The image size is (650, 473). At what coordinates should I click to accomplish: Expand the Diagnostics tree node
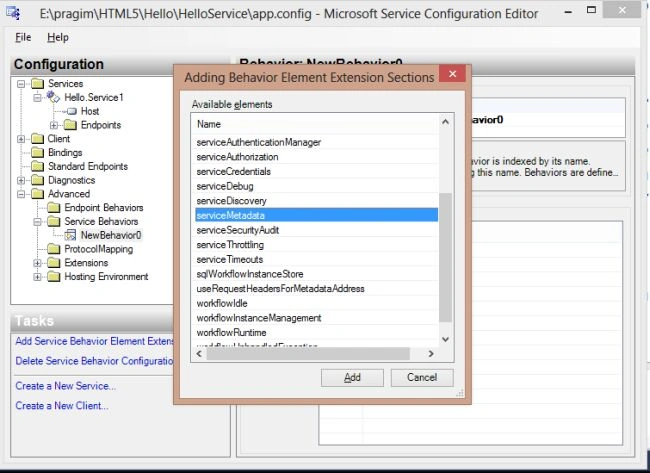click(x=21, y=180)
